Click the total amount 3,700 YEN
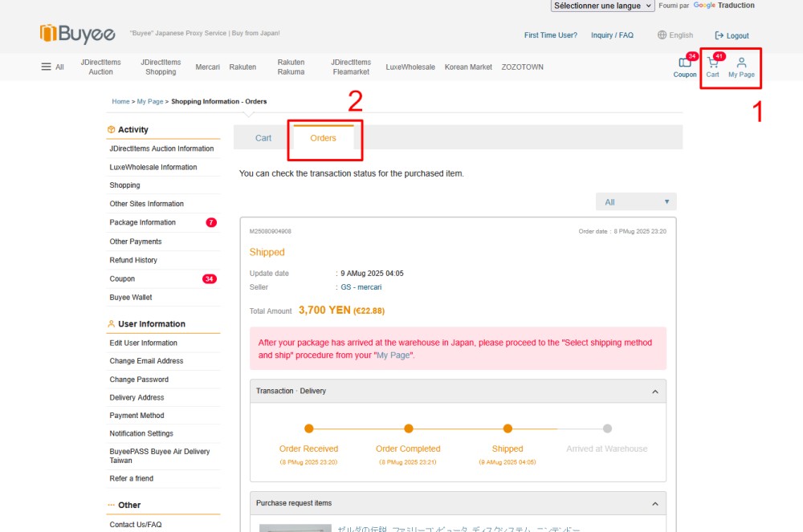 point(324,311)
